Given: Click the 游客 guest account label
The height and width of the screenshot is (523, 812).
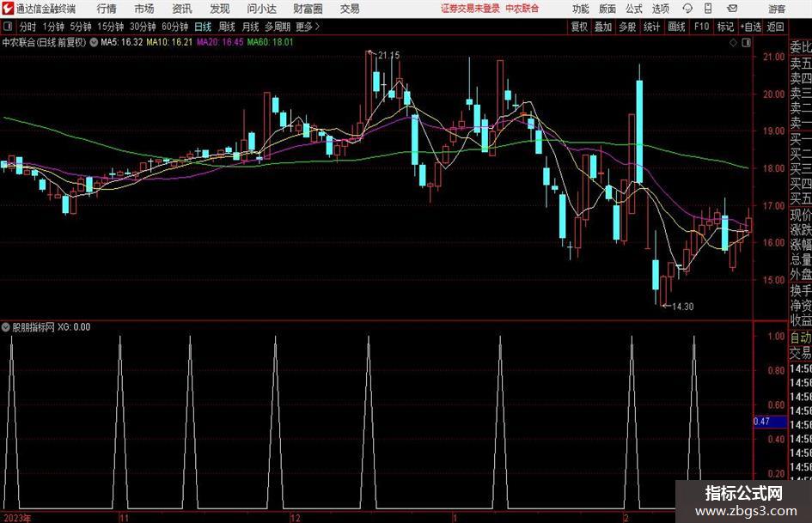Looking at the screenshot, I should click(776, 9).
